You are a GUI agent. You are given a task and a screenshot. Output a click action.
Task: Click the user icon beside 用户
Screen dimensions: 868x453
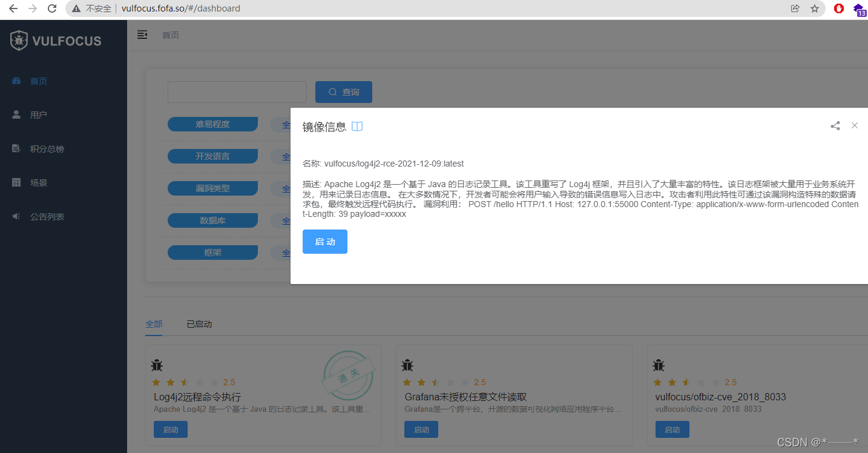16,114
